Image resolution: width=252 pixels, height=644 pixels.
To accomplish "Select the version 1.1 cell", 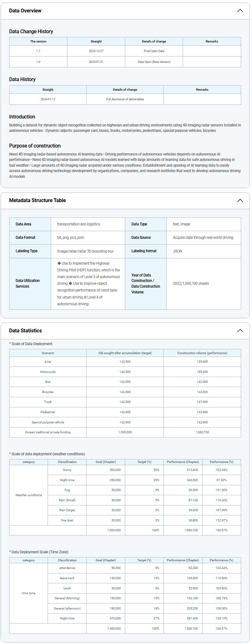I will (38, 51).
